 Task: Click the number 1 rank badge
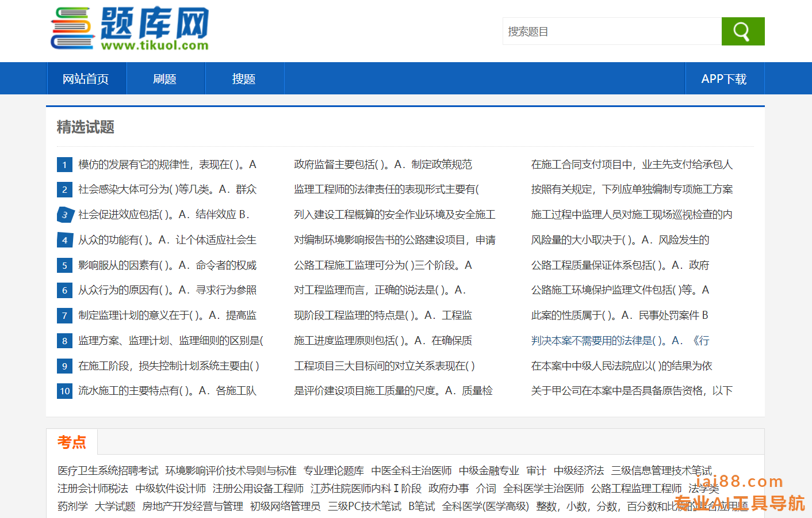64,165
